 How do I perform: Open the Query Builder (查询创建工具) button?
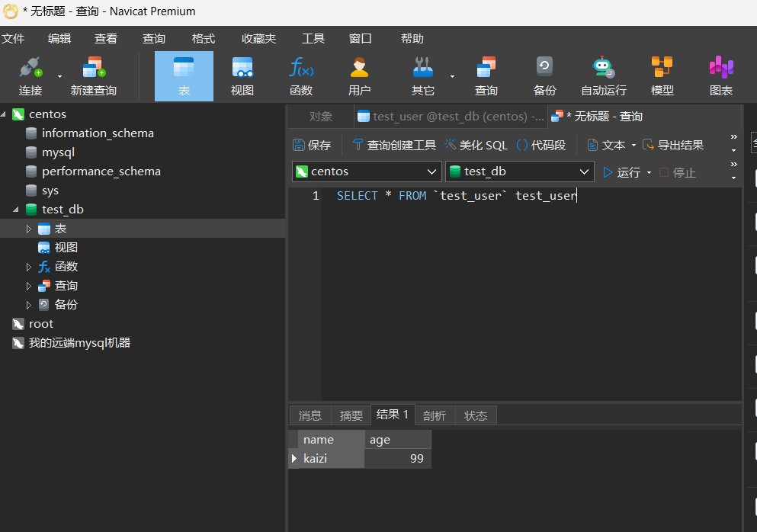(394, 146)
